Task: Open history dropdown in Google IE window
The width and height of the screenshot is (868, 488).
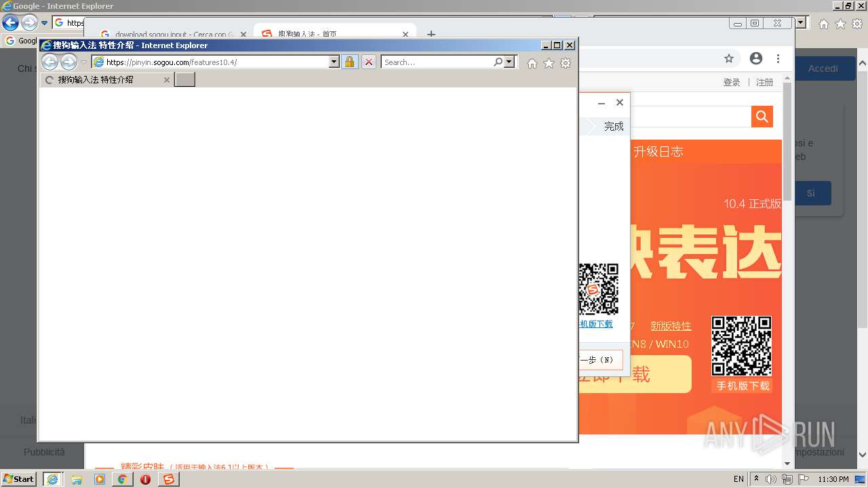Action: pyautogui.click(x=44, y=23)
